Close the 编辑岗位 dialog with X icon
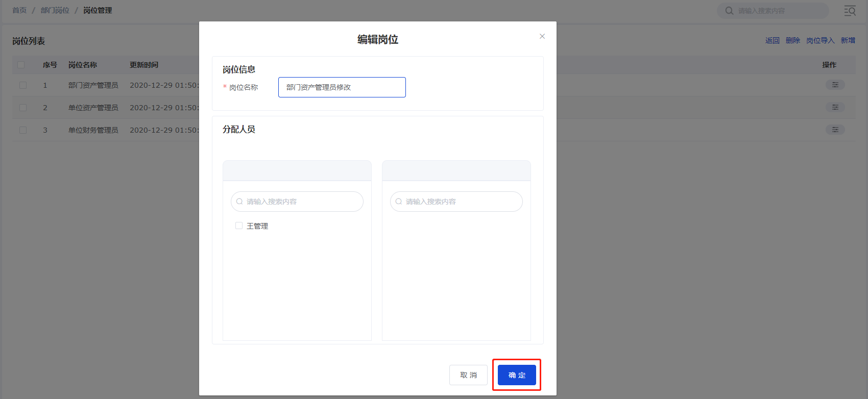This screenshot has width=868, height=399. (542, 36)
